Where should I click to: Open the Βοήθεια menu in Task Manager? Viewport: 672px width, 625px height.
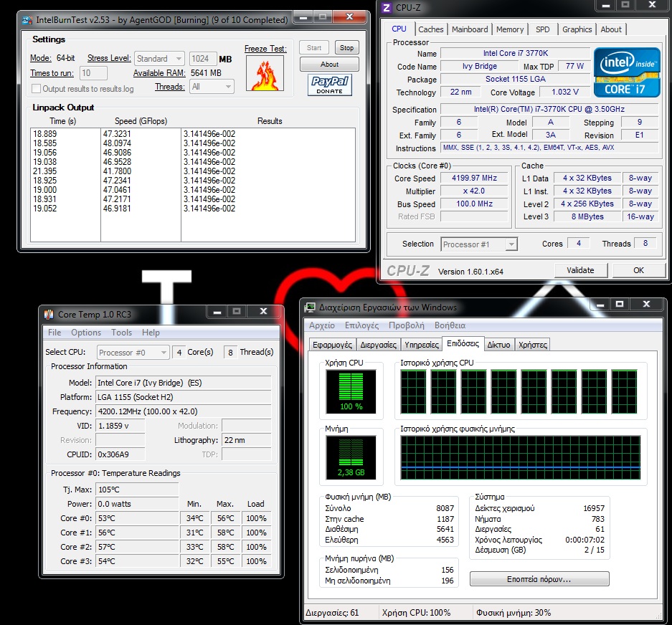pyautogui.click(x=450, y=325)
